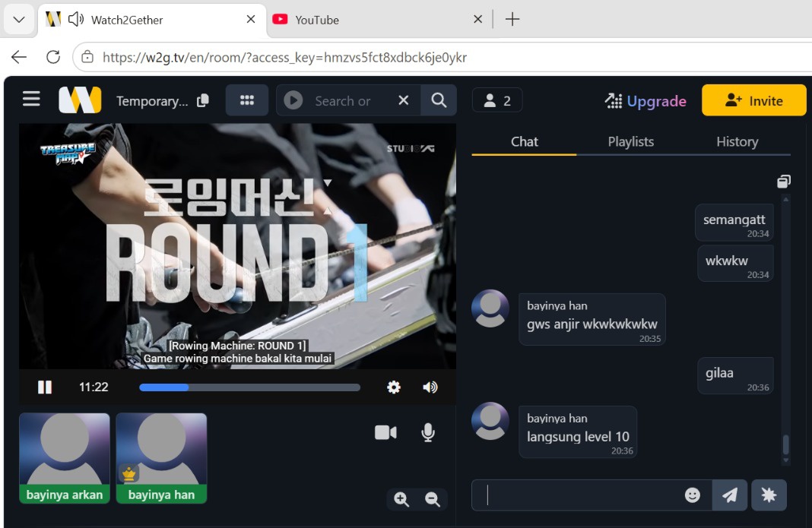Click the video player frame
This screenshot has height=528, width=812.
238,246
